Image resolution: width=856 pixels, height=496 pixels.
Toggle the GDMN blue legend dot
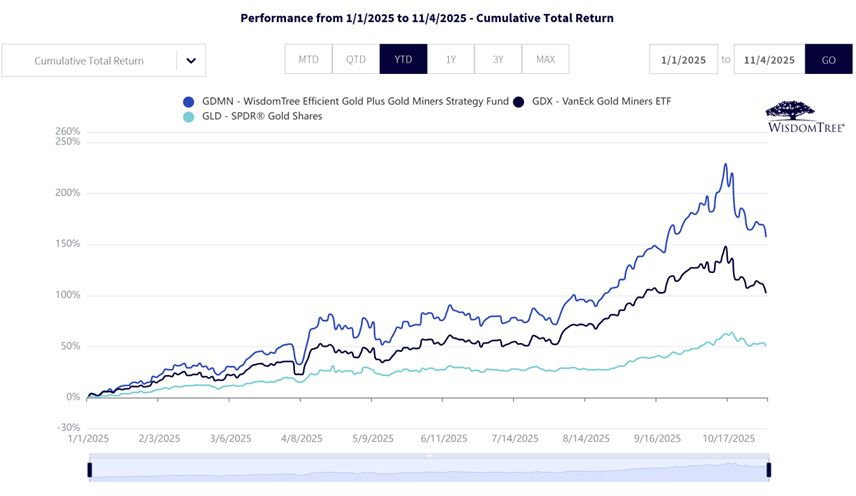(188, 102)
